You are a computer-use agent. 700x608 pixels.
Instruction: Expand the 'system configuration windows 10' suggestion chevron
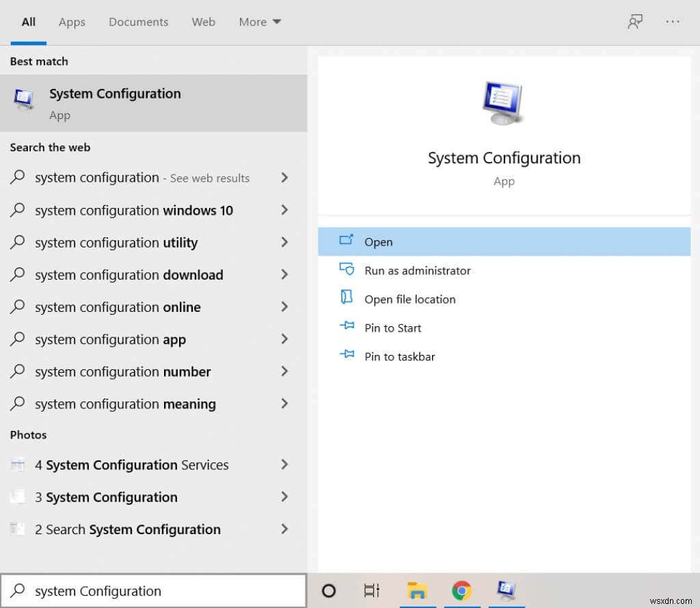[x=284, y=210]
